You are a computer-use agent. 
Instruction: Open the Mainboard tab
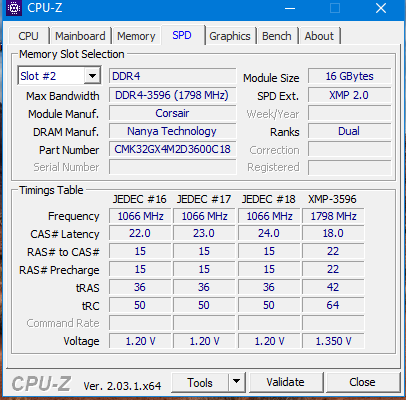point(80,36)
